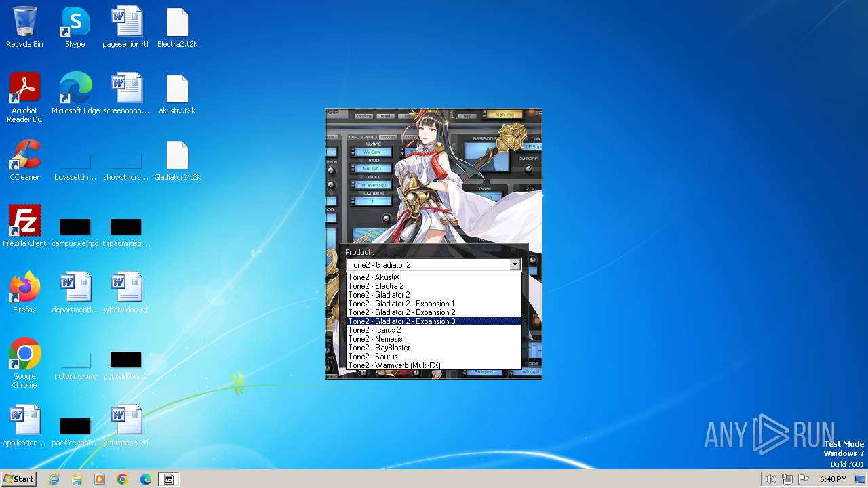Open Chrome from the taskbar
Screen dimensions: 868x488
(x=123, y=479)
